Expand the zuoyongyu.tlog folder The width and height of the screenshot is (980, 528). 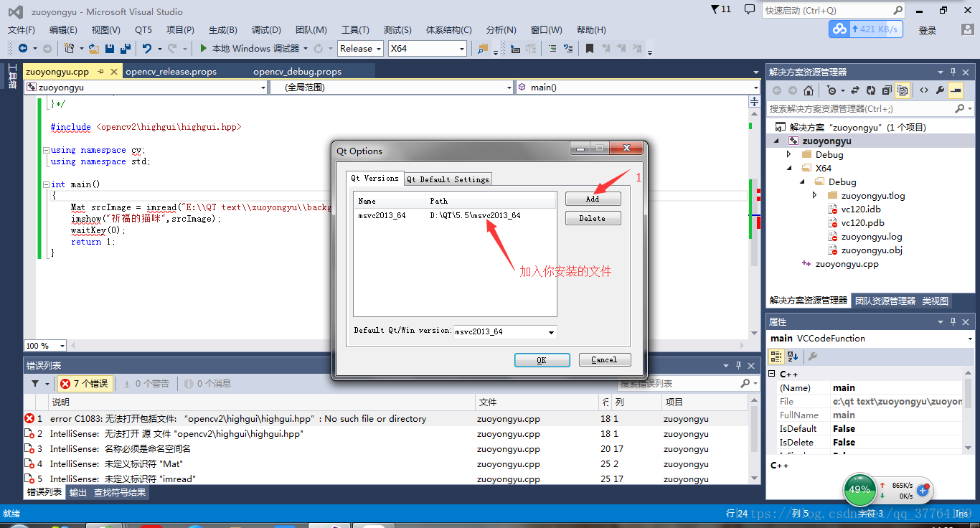point(815,195)
